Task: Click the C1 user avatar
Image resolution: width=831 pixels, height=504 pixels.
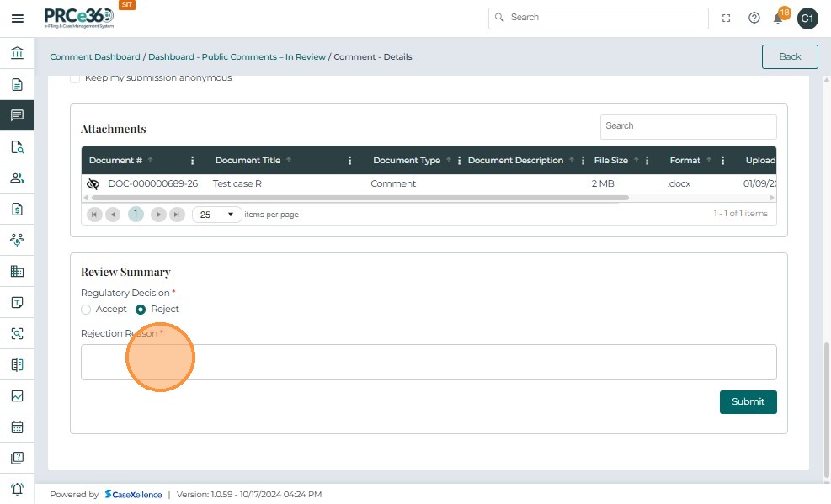Action: point(807,19)
